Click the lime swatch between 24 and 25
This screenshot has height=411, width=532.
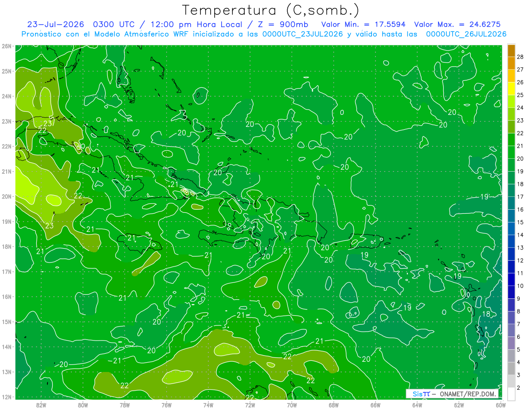511,102
